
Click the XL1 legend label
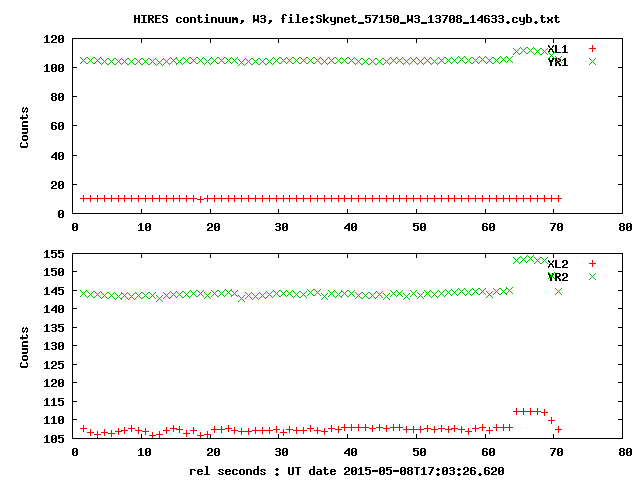558,49
